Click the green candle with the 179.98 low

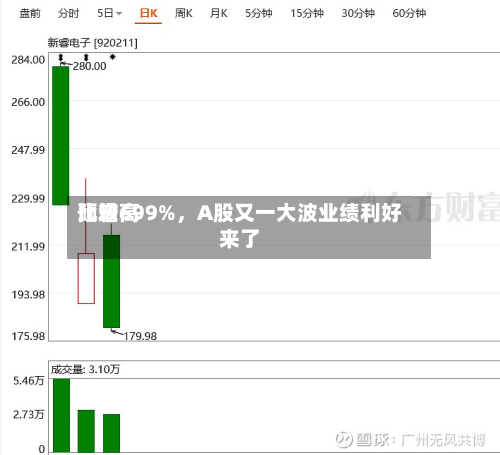(x=111, y=281)
